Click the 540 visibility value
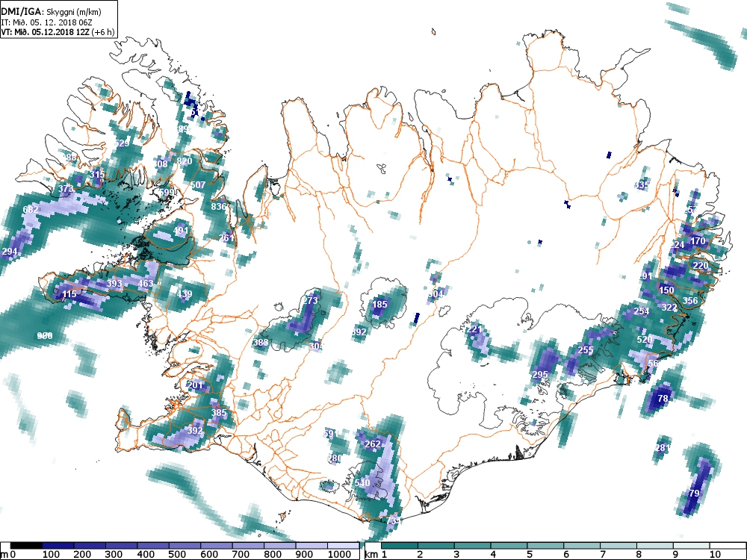This screenshot has width=747, height=560. point(362,483)
